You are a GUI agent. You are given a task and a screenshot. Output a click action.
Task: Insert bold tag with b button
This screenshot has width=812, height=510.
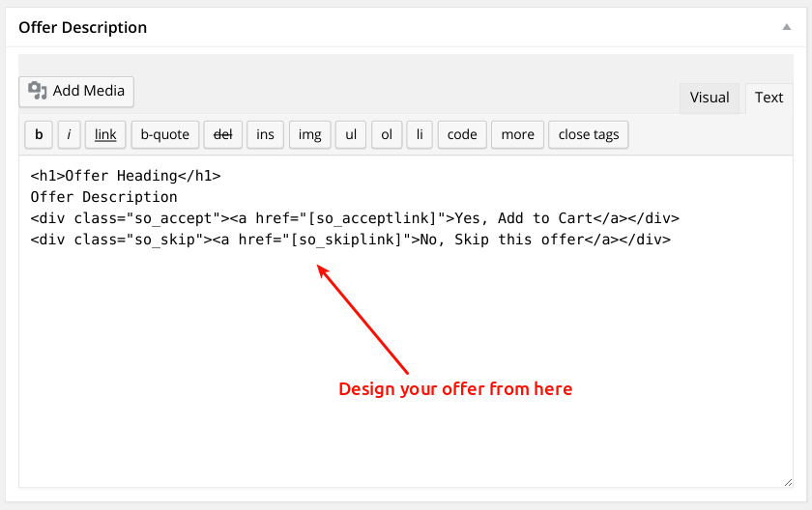39,134
